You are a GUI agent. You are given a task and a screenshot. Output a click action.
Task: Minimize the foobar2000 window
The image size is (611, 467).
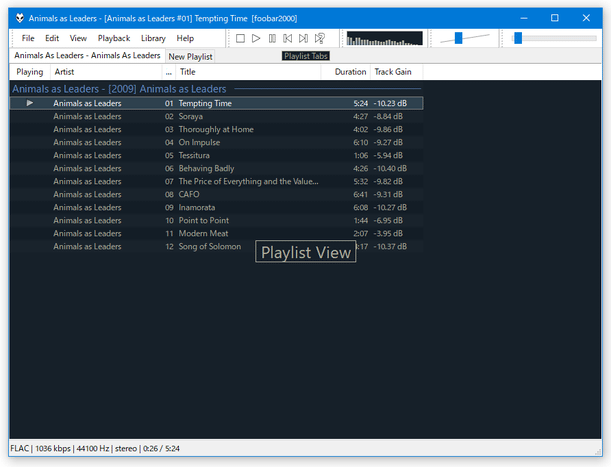524,18
